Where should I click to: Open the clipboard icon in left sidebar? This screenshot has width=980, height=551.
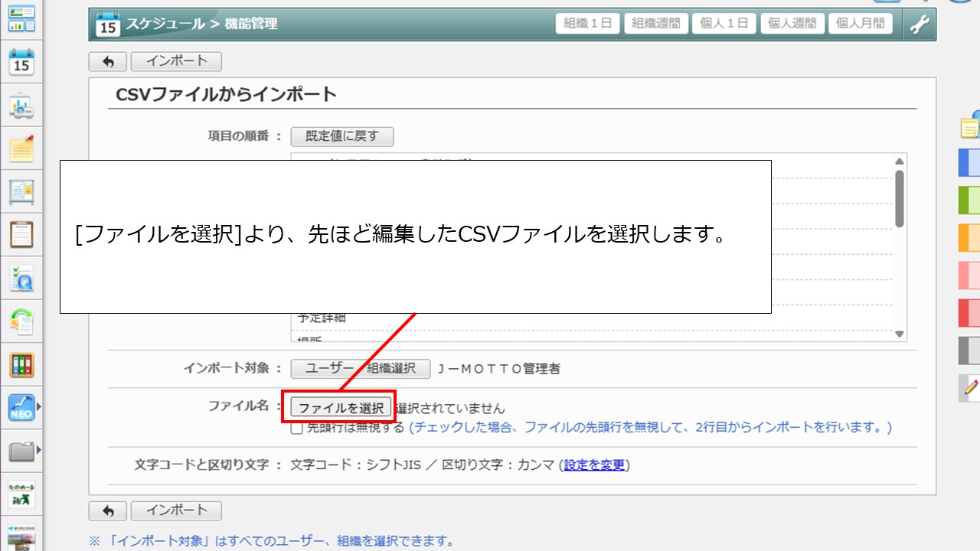tap(21, 234)
